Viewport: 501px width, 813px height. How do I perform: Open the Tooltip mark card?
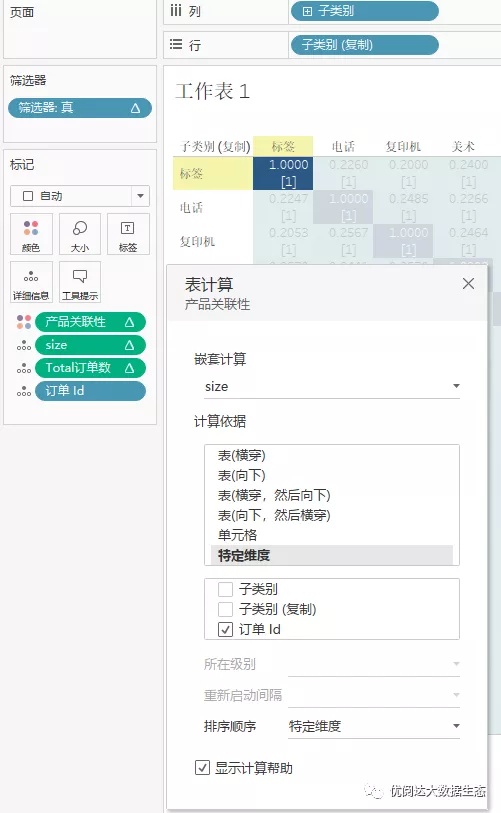point(79,282)
